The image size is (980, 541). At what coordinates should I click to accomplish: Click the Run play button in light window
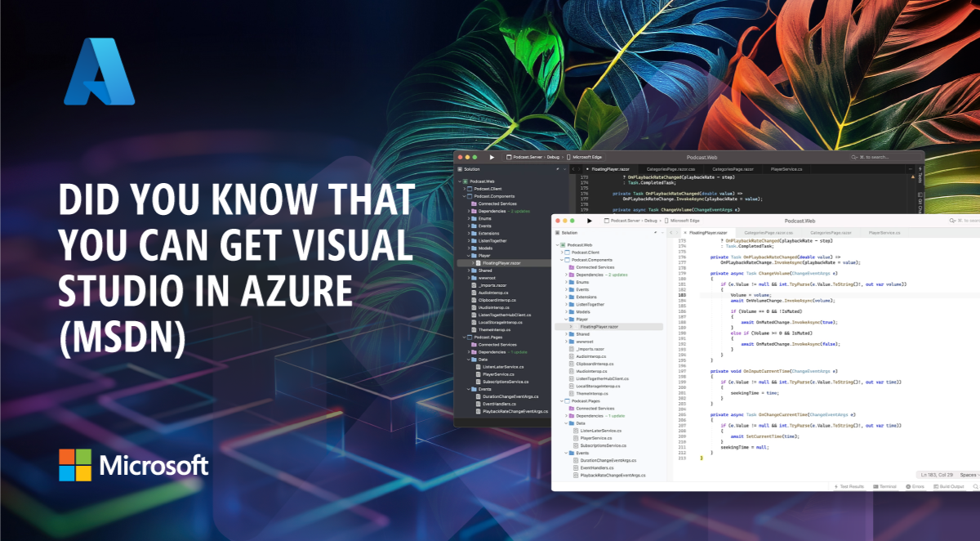tap(590, 221)
